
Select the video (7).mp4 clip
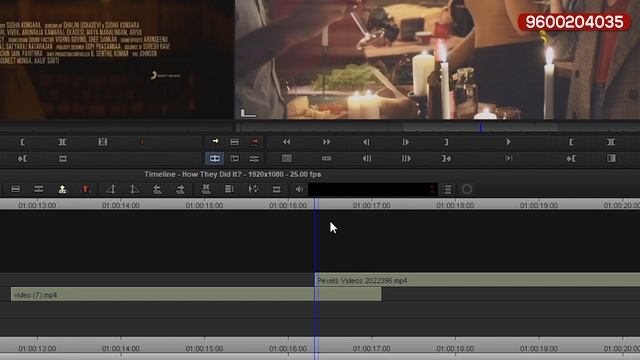[196, 294]
